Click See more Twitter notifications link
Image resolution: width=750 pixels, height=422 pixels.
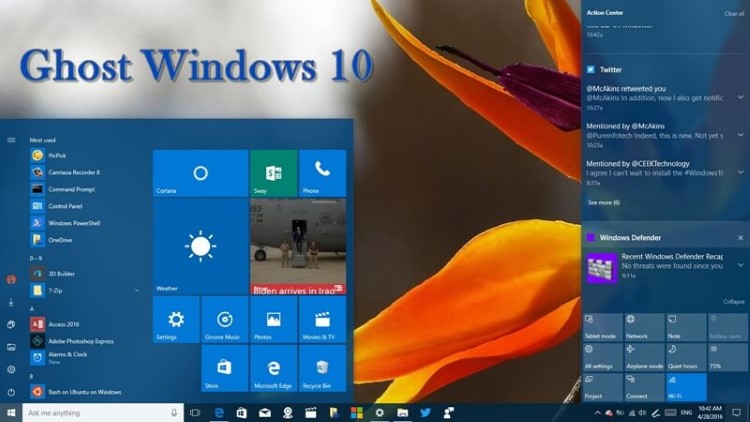coord(603,202)
